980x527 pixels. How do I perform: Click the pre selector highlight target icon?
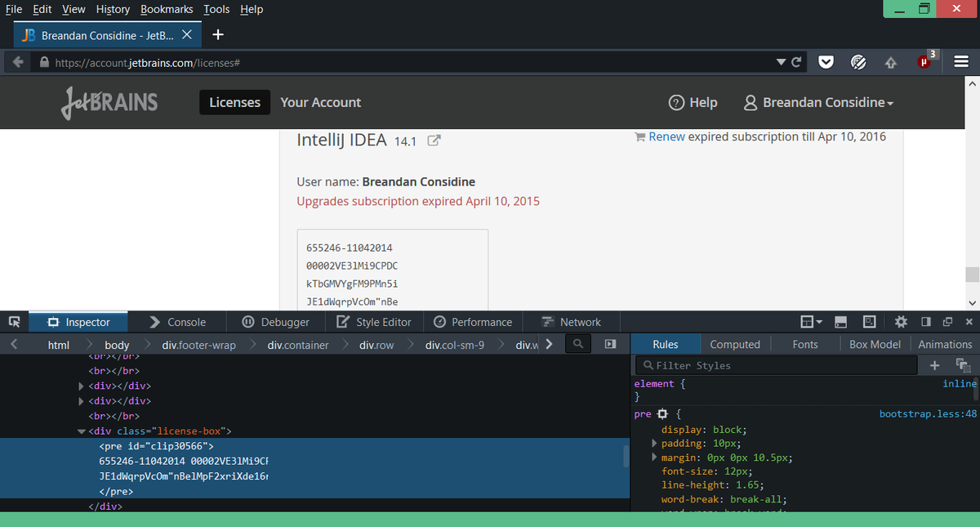click(663, 414)
